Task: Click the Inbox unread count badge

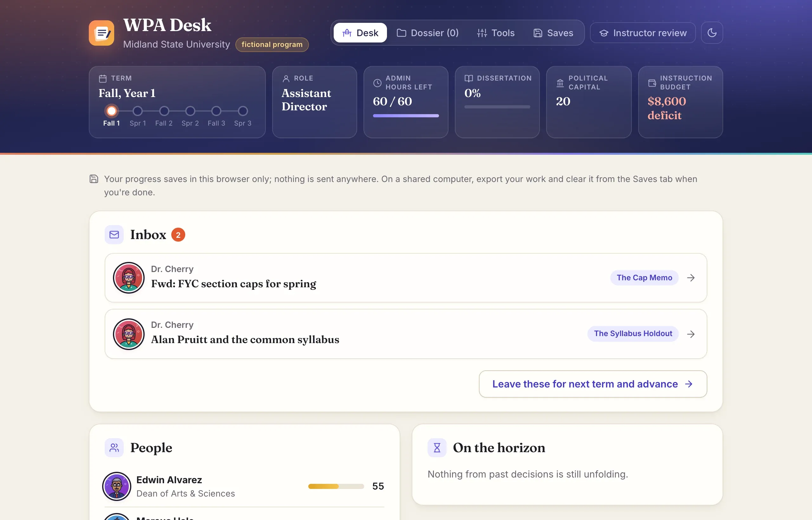Action: point(178,235)
